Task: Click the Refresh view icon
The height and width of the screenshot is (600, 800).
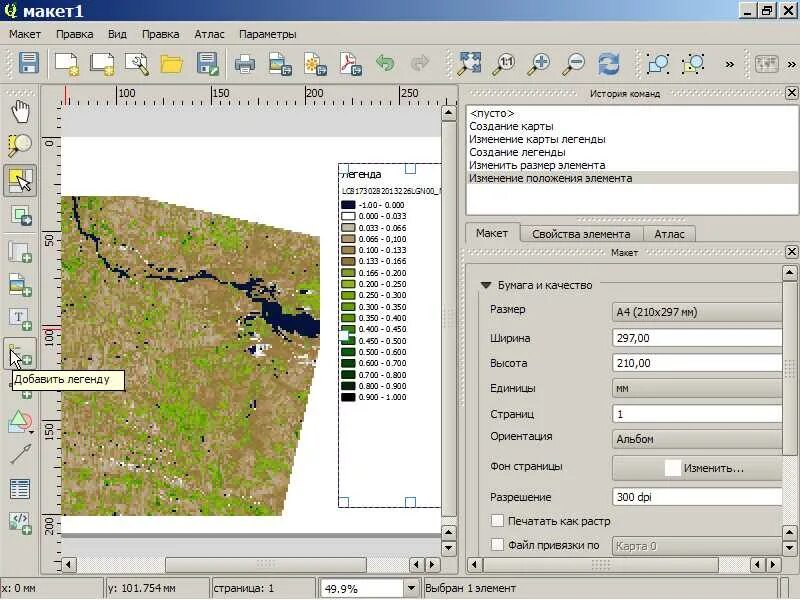Action: click(608, 64)
